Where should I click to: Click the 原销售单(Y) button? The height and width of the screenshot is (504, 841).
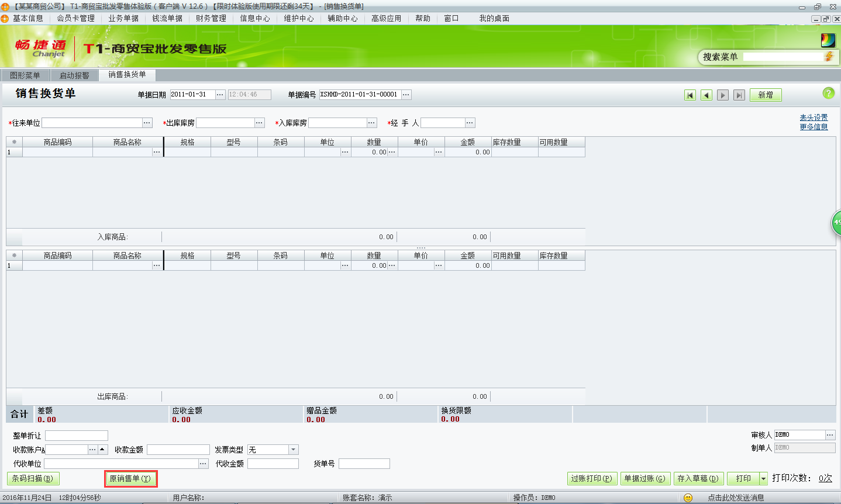(x=130, y=478)
